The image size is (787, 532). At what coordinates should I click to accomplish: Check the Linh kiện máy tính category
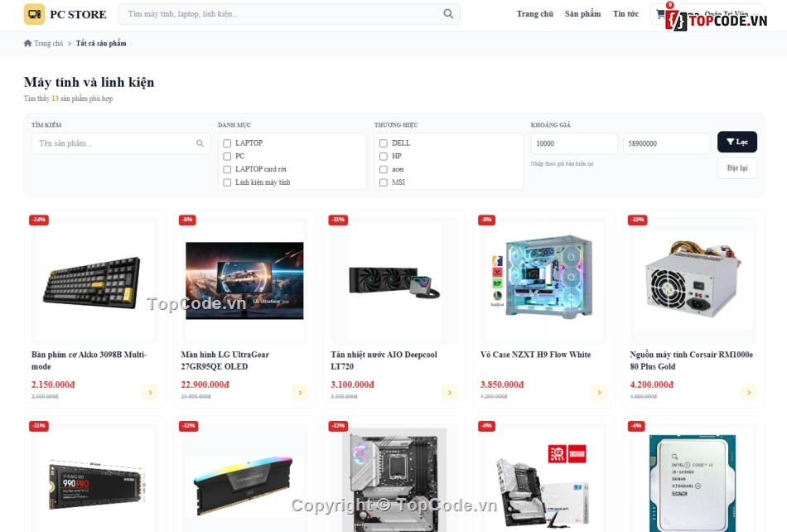[227, 182]
